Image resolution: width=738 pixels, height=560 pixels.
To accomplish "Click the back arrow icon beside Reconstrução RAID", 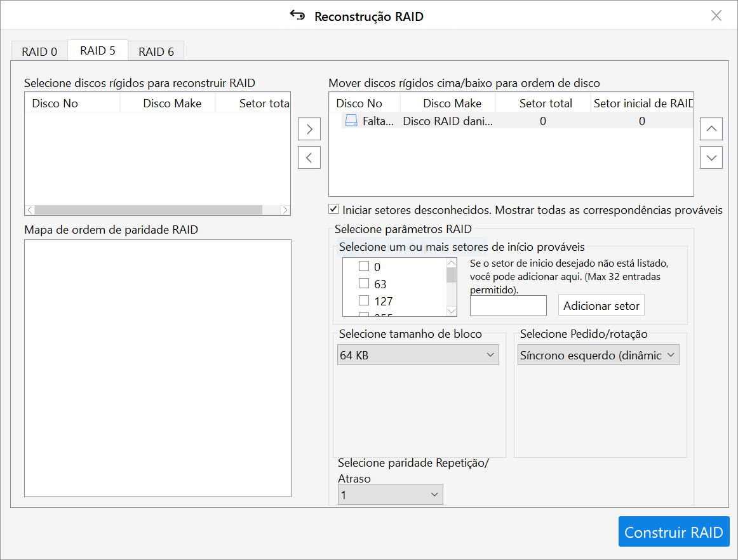I will (x=297, y=15).
